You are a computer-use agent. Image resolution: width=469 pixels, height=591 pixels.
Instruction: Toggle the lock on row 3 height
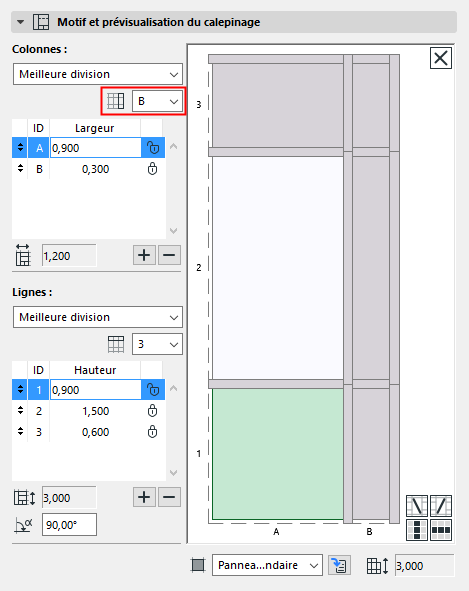[x=152, y=432]
